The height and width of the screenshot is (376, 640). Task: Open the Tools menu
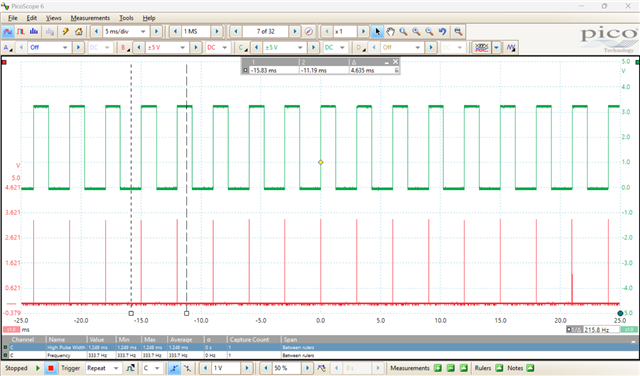126,18
